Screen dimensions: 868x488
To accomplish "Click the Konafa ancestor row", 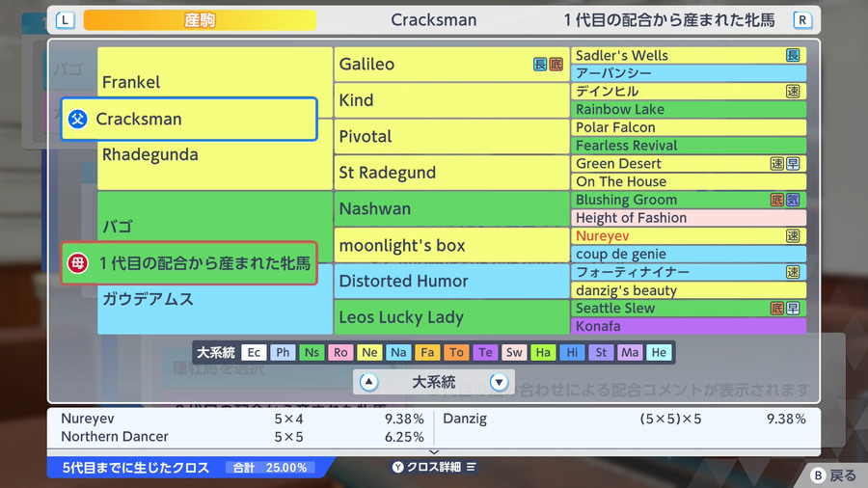I will tap(689, 326).
